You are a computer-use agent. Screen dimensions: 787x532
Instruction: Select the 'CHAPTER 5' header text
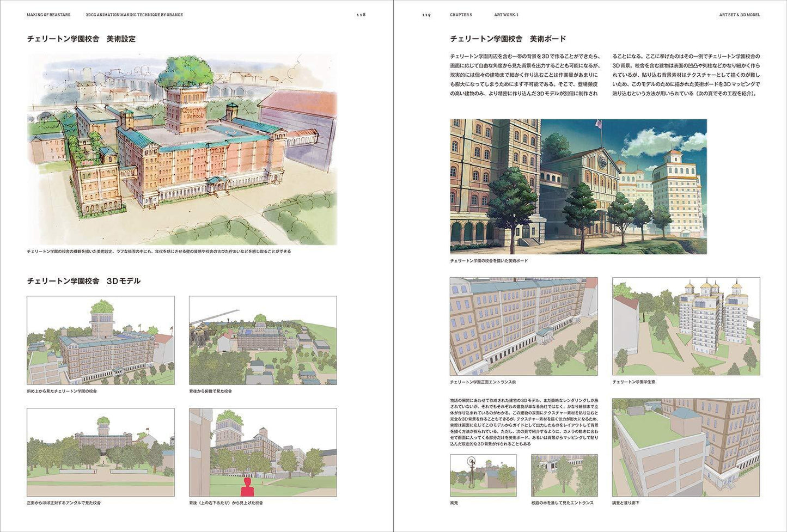click(461, 15)
